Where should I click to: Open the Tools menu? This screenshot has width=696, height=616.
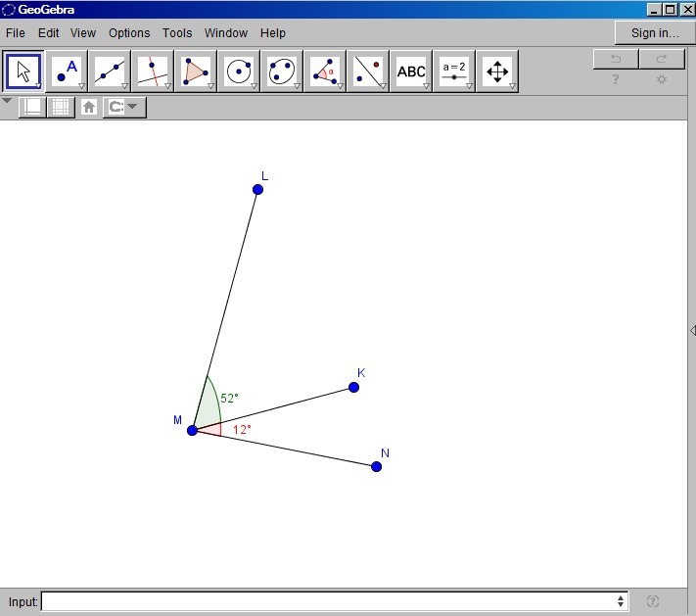[177, 33]
